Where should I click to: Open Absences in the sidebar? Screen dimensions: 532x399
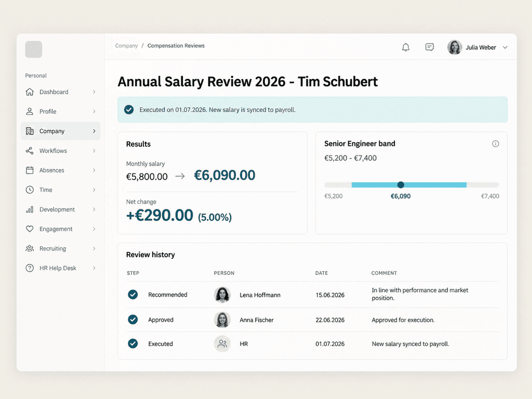60,170
